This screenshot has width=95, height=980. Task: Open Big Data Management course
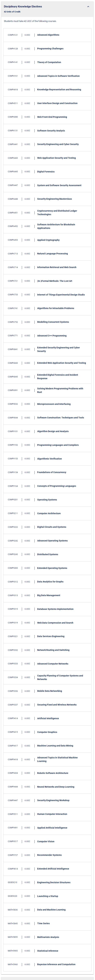coord(47,595)
